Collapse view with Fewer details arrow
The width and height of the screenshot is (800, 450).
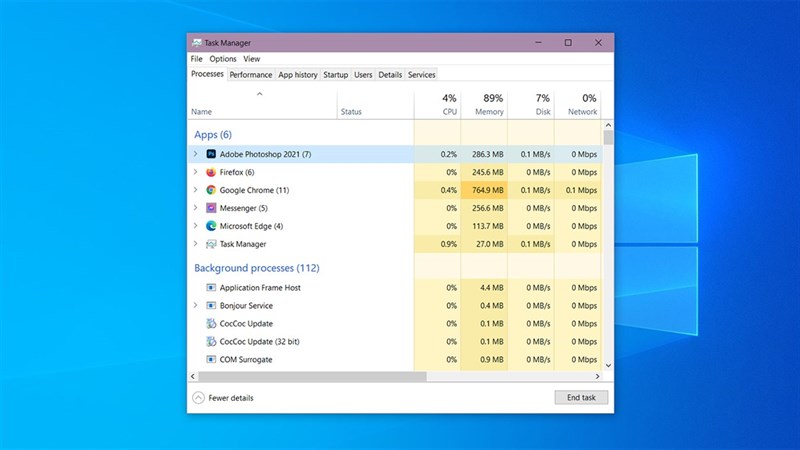[198, 398]
